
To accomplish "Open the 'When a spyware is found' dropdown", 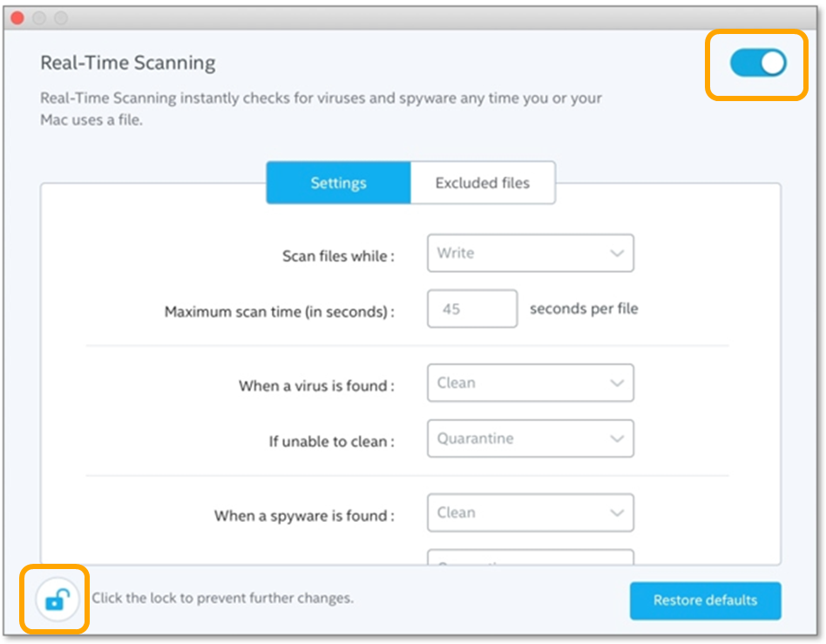I will click(x=530, y=513).
